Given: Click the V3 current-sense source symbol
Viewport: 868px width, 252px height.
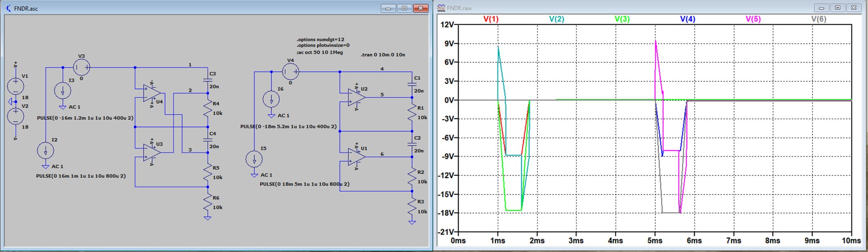Looking at the screenshot, I should [81, 67].
